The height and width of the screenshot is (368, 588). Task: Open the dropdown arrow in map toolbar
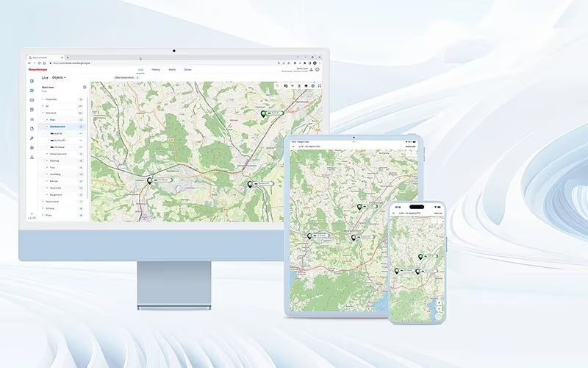[293, 86]
